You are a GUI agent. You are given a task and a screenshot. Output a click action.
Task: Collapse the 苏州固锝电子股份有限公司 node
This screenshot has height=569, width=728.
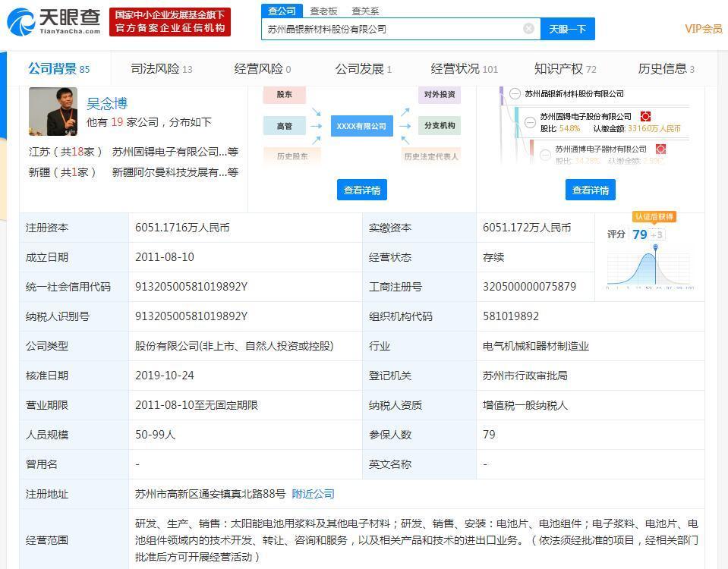(530, 122)
